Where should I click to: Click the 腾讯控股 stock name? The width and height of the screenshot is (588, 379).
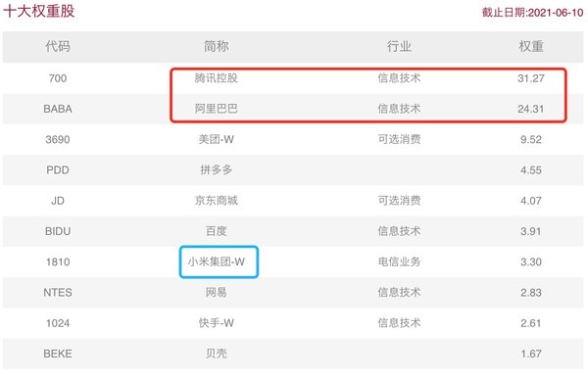click(x=216, y=78)
